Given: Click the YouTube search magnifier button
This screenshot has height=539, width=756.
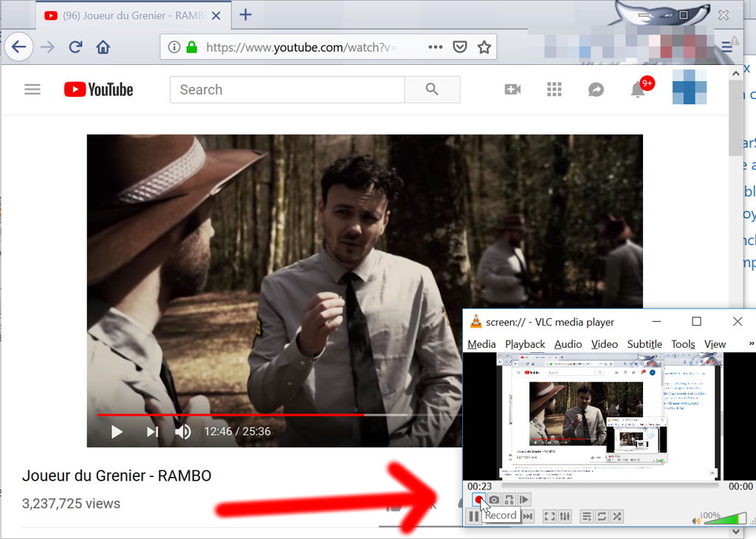Looking at the screenshot, I should pos(432,89).
